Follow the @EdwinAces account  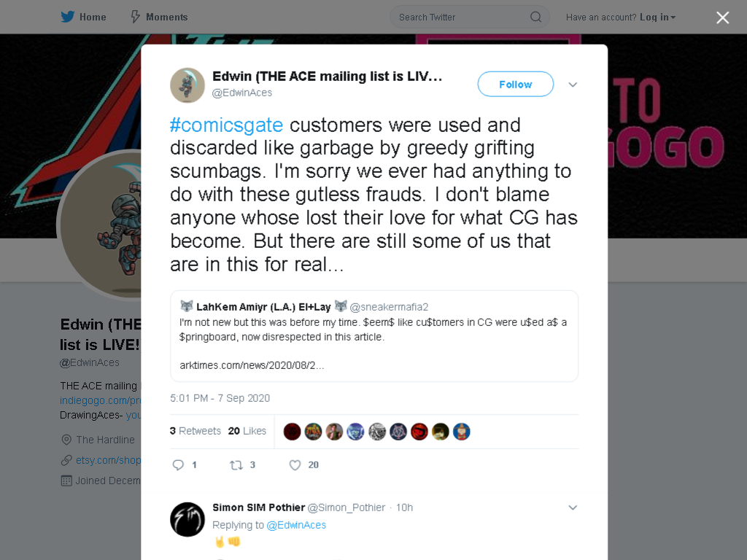click(x=516, y=85)
